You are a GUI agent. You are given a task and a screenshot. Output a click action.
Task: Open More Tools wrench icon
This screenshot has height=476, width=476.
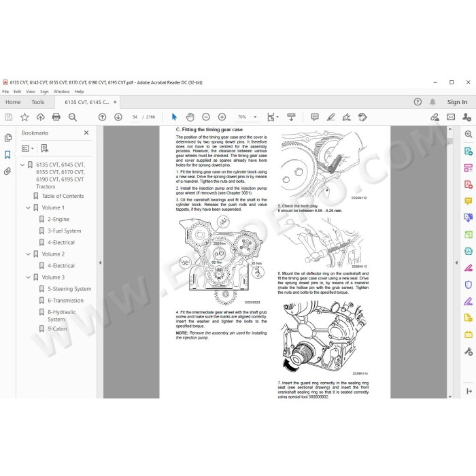(x=469, y=352)
